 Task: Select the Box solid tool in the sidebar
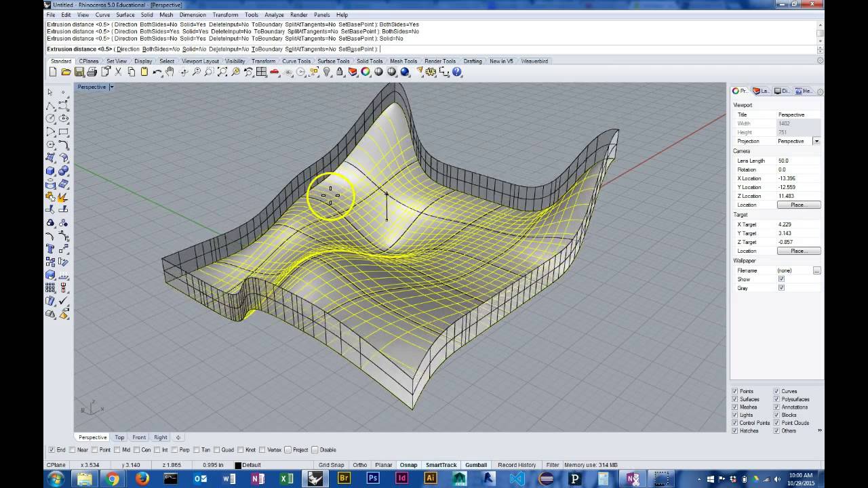[50, 171]
